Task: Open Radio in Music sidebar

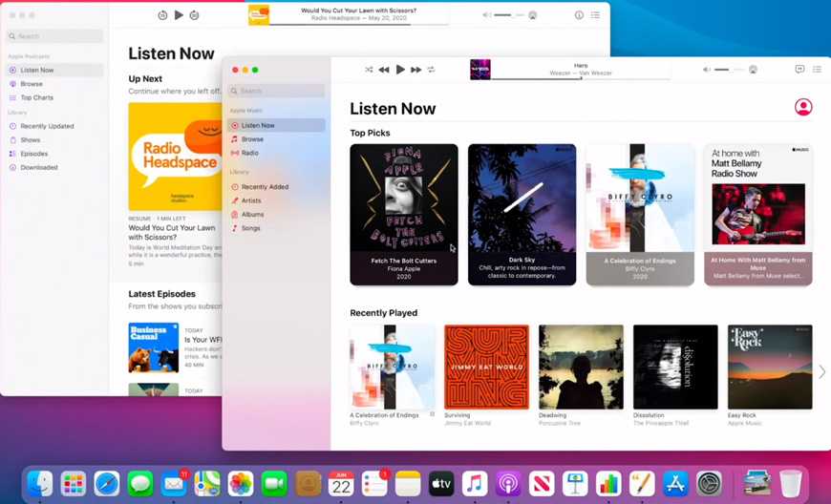Action: tap(249, 153)
